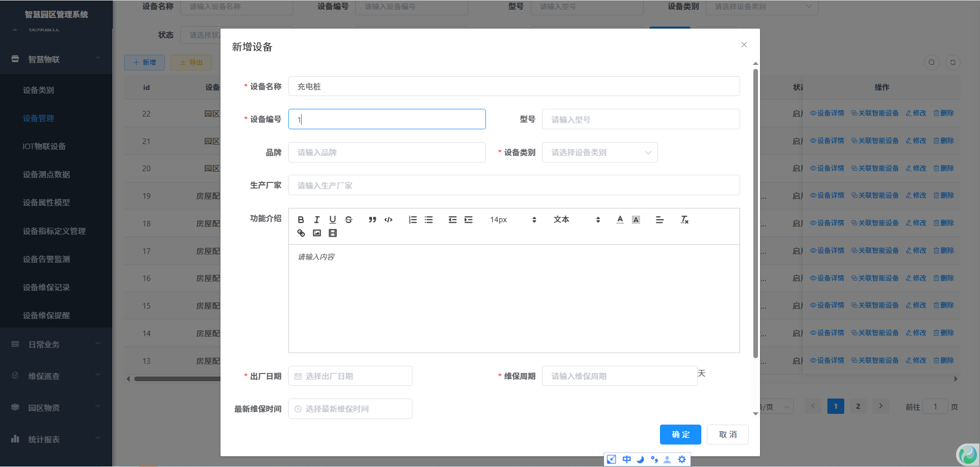Create an ordered numbered list
980x467 pixels.
click(x=412, y=220)
